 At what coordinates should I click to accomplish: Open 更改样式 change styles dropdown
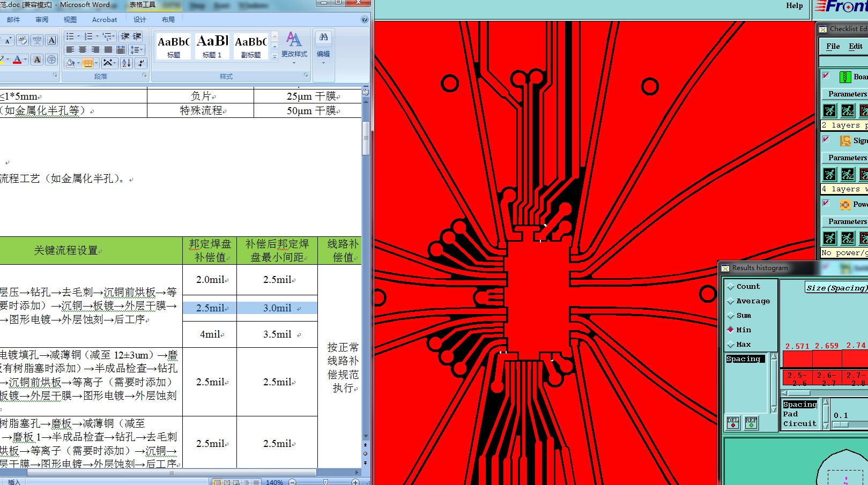click(294, 48)
